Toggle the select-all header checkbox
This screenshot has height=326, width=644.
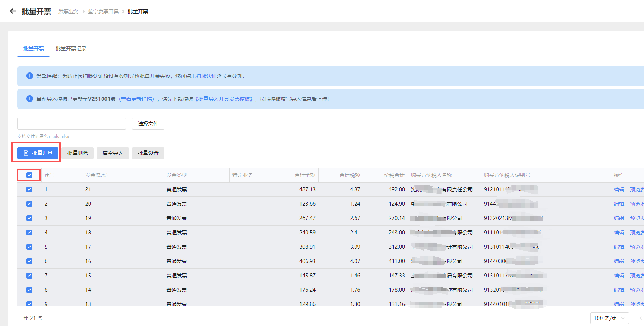tap(29, 175)
